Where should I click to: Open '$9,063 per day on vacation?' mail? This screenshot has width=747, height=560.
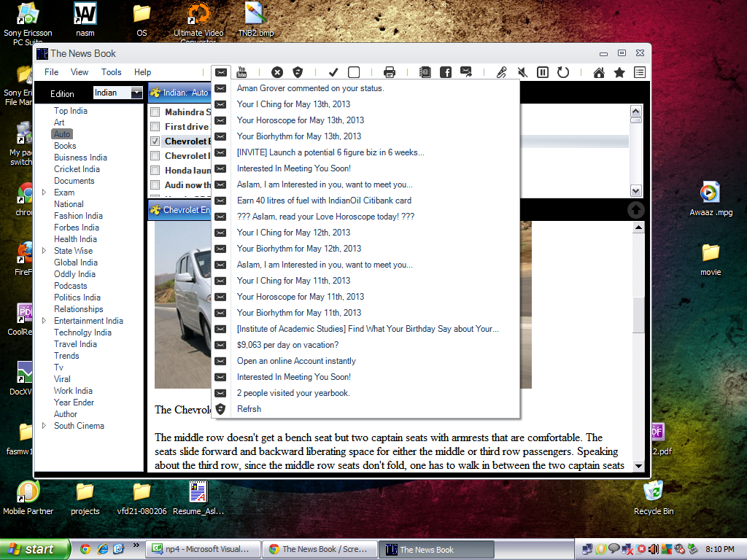366,345
